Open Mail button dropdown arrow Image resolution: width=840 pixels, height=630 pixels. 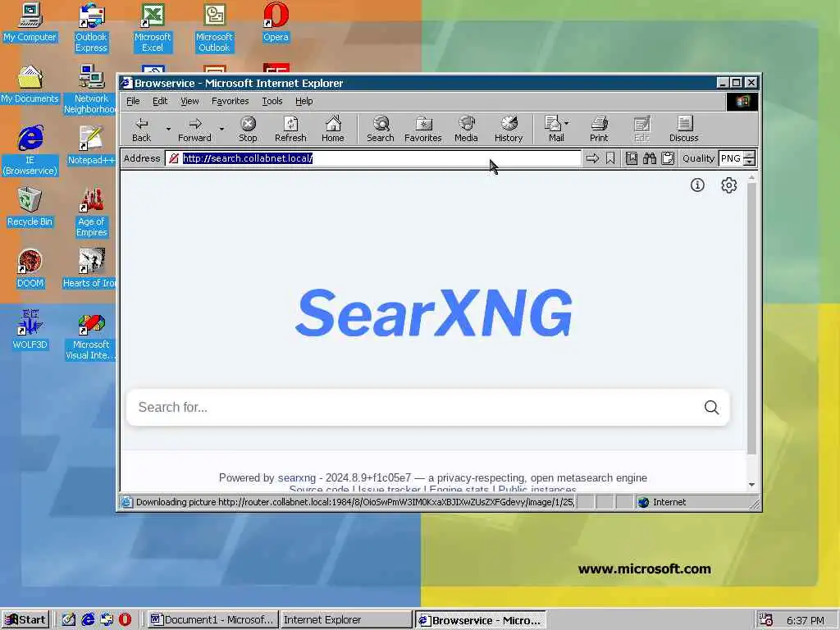coord(567,123)
